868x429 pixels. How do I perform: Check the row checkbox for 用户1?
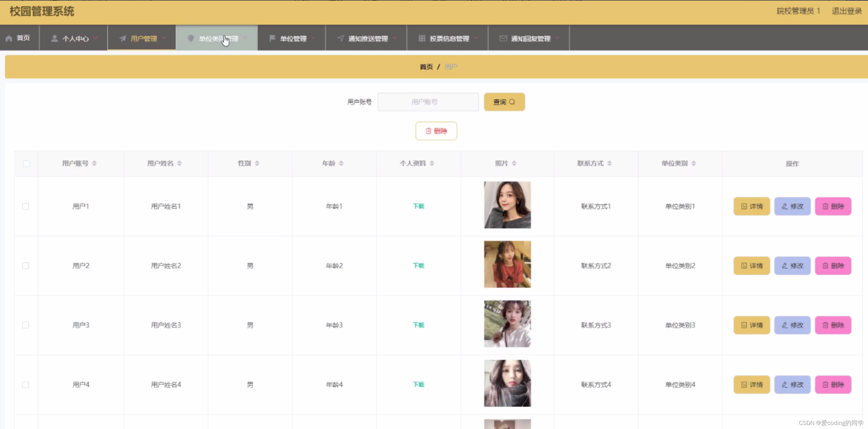[x=26, y=206]
